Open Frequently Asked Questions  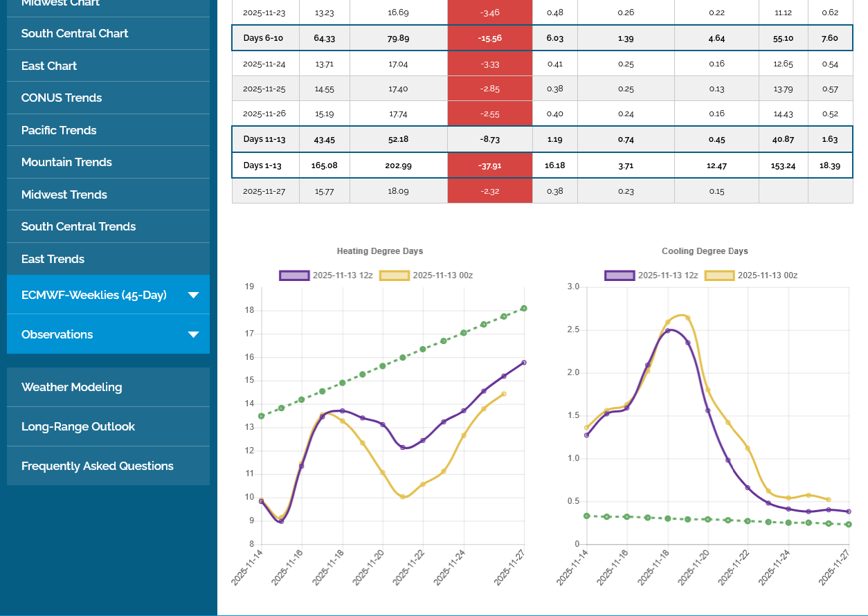point(98,466)
